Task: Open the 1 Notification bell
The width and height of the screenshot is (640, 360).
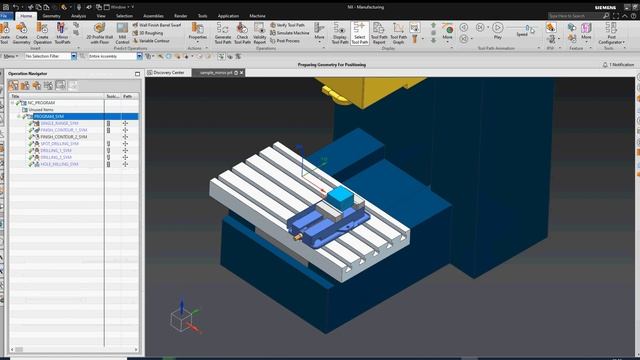Action: coord(618,64)
